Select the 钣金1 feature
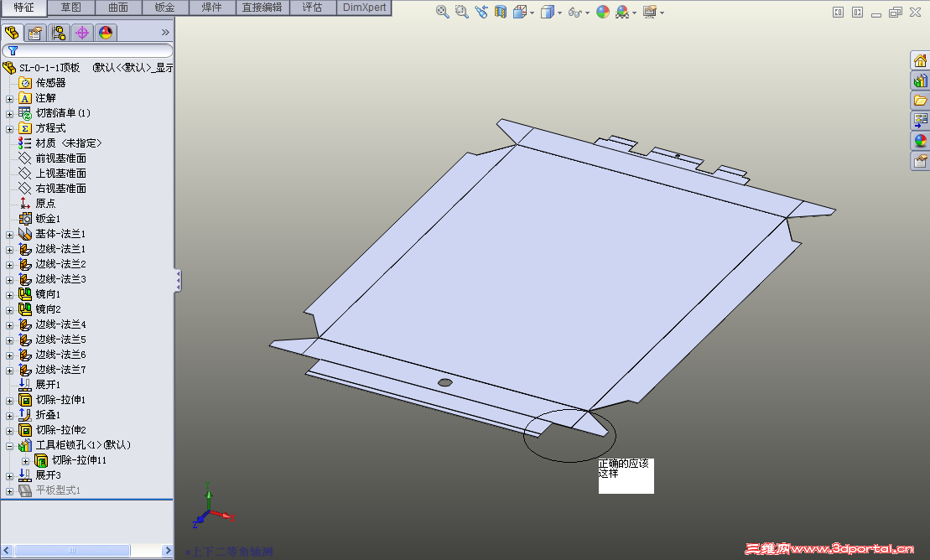The width and height of the screenshot is (930, 560). 48,218
